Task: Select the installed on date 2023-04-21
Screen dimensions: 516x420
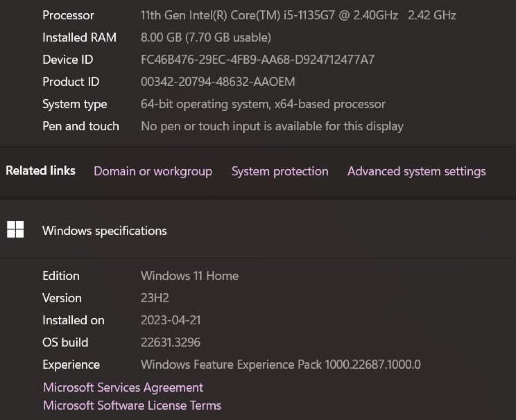Action: 171,320
